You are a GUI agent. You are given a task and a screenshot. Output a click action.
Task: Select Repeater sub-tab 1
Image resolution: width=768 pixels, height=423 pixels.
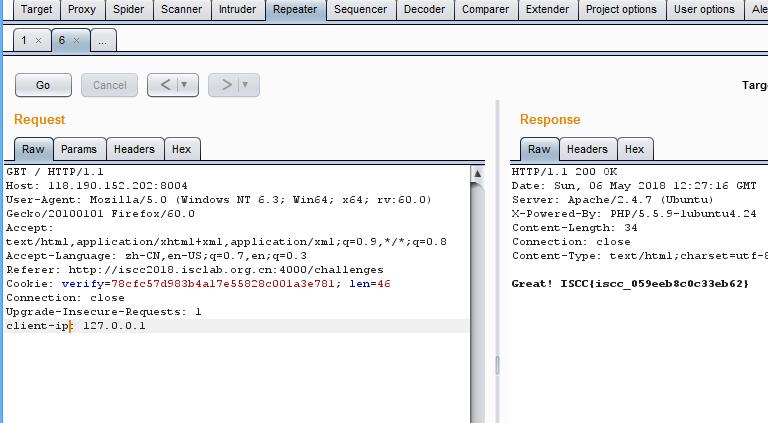[x=24, y=40]
